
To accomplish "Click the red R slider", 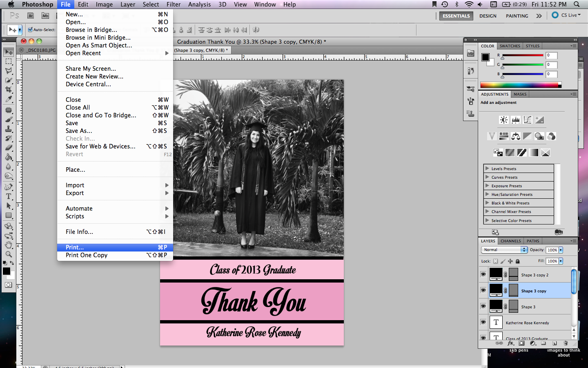I will 523,56.
